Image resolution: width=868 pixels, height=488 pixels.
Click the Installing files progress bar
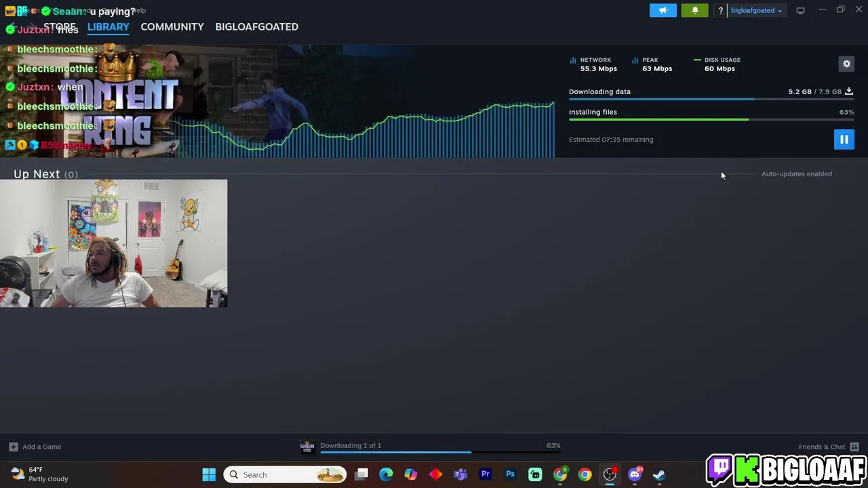click(x=711, y=120)
